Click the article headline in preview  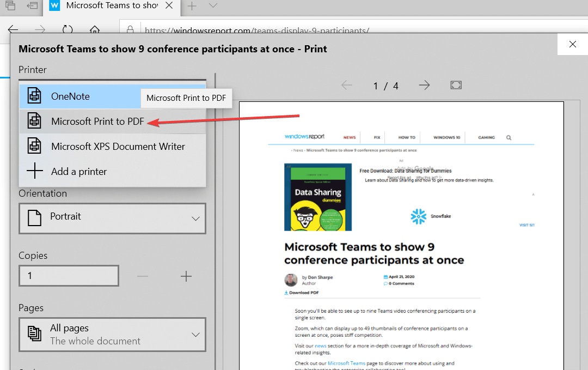point(374,253)
